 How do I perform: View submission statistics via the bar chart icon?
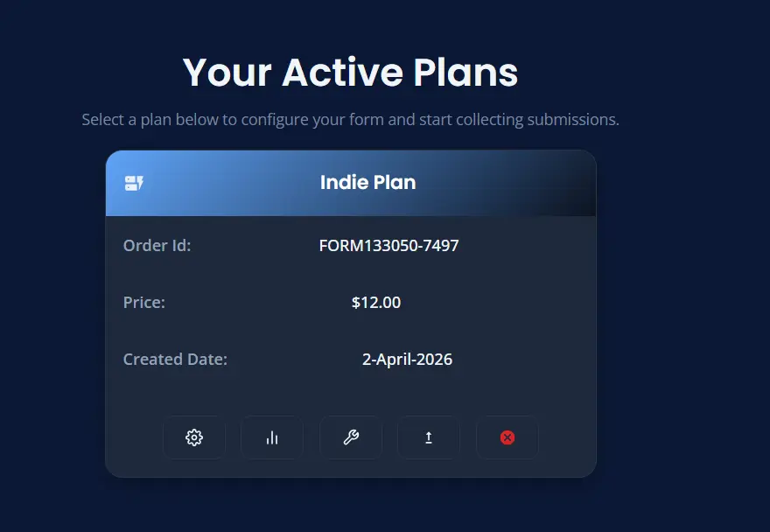[272, 437]
